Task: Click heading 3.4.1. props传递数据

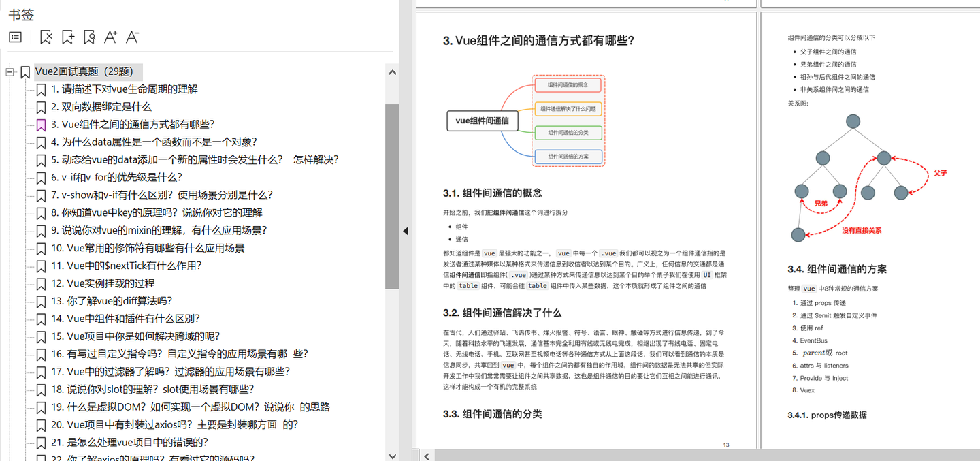Action: coord(827,415)
